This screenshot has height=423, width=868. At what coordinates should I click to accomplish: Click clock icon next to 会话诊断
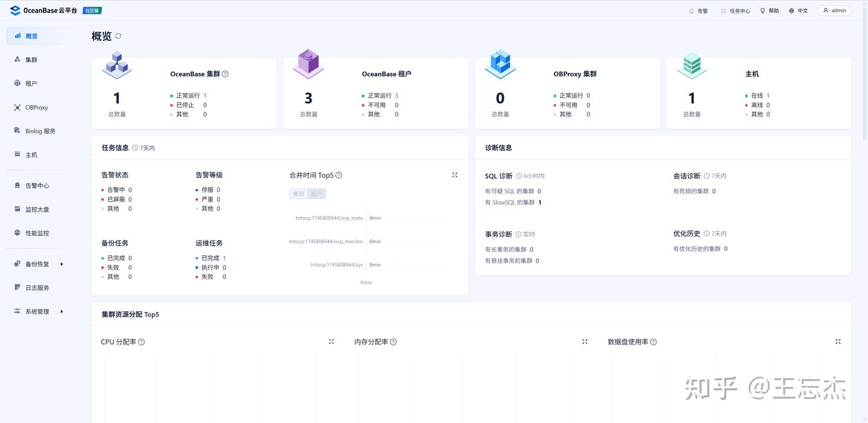coord(707,176)
